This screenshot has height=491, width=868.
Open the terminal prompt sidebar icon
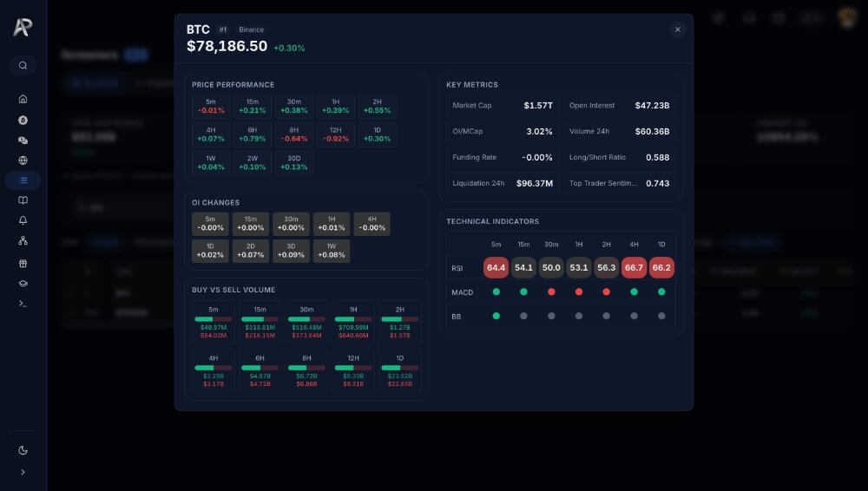23,304
